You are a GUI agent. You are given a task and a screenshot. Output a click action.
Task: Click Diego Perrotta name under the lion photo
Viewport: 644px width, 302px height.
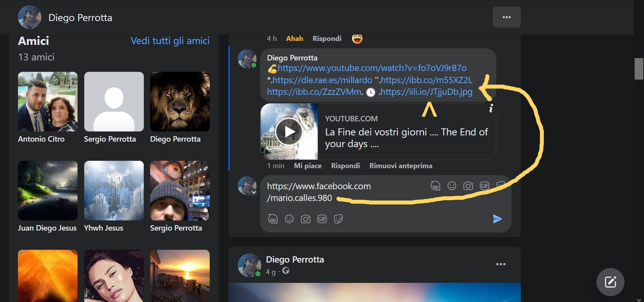pyautogui.click(x=175, y=139)
